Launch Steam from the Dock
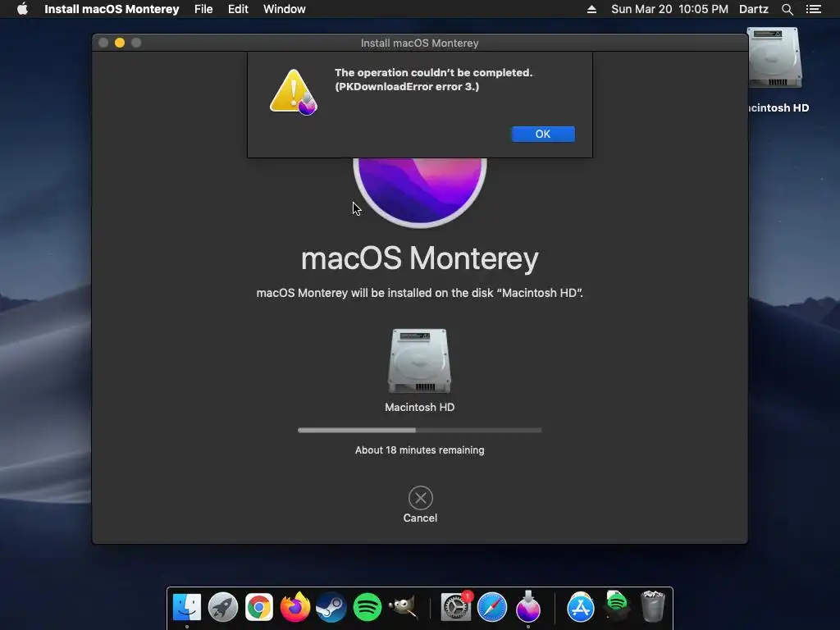 coord(331,607)
